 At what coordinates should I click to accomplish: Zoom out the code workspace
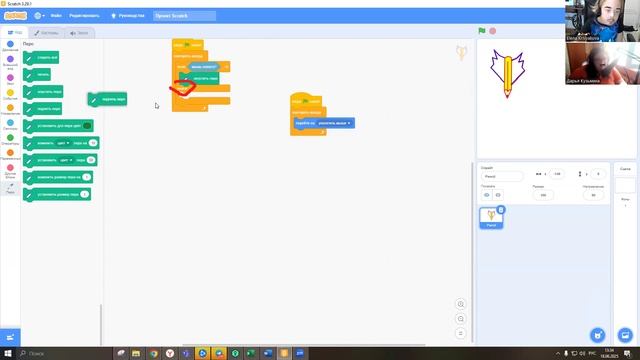point(461,319)
